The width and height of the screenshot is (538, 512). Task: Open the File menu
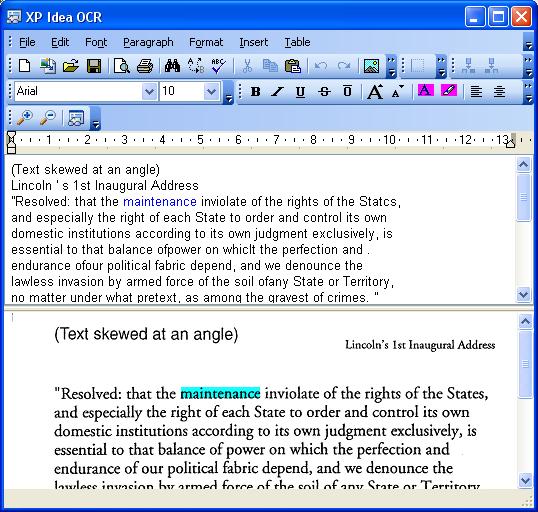27,42
